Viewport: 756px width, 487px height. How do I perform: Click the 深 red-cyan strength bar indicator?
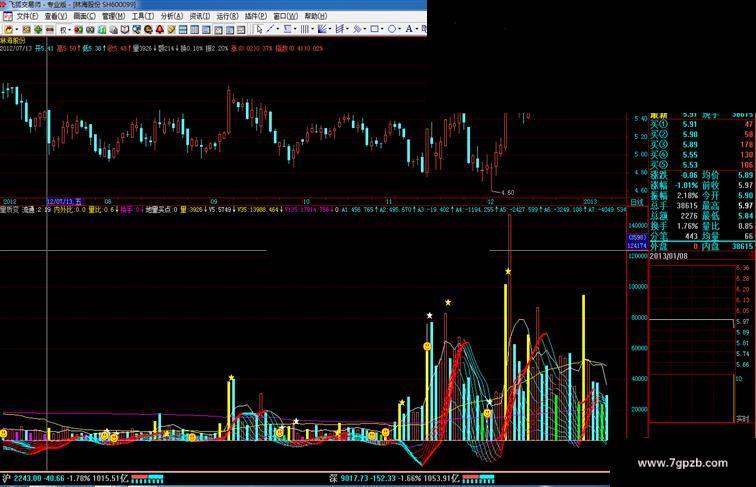pyautogui.click(x=478, y=479)
